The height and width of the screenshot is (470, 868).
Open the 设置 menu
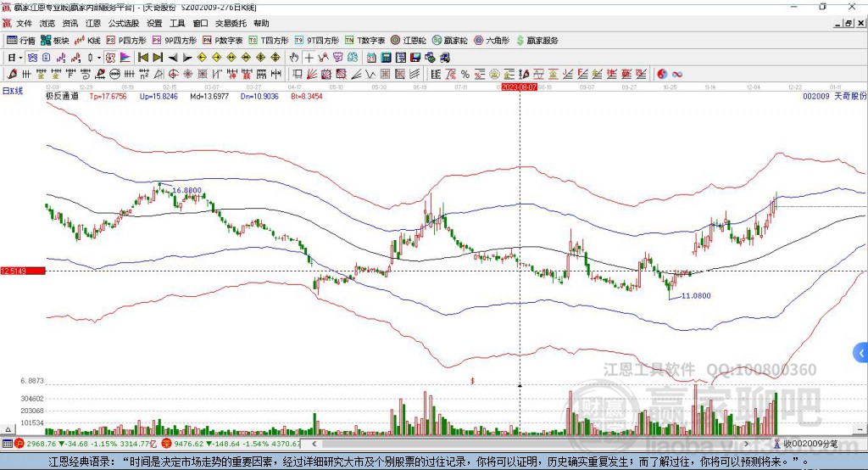pos(154,23)
